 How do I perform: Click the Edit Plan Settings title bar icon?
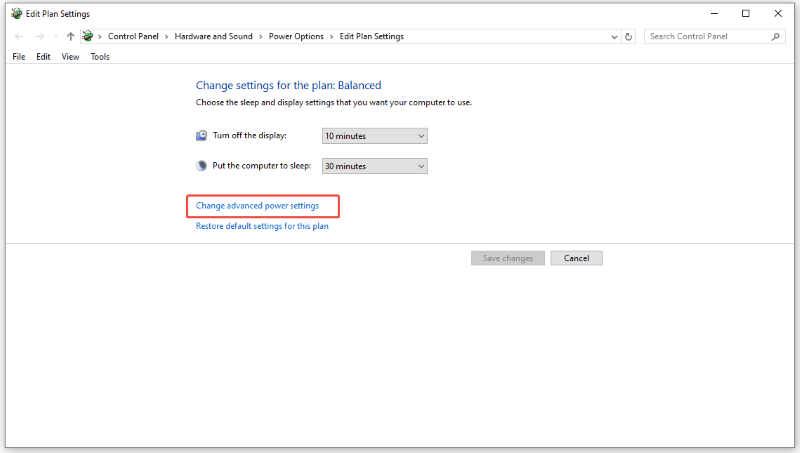click(17, 13)
